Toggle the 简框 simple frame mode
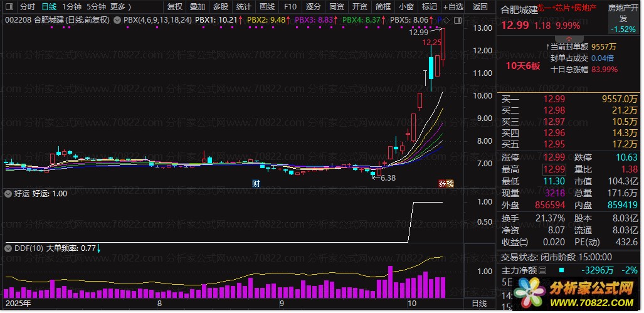This screenshot has width=644, height=313. click(x=383, y=6)
